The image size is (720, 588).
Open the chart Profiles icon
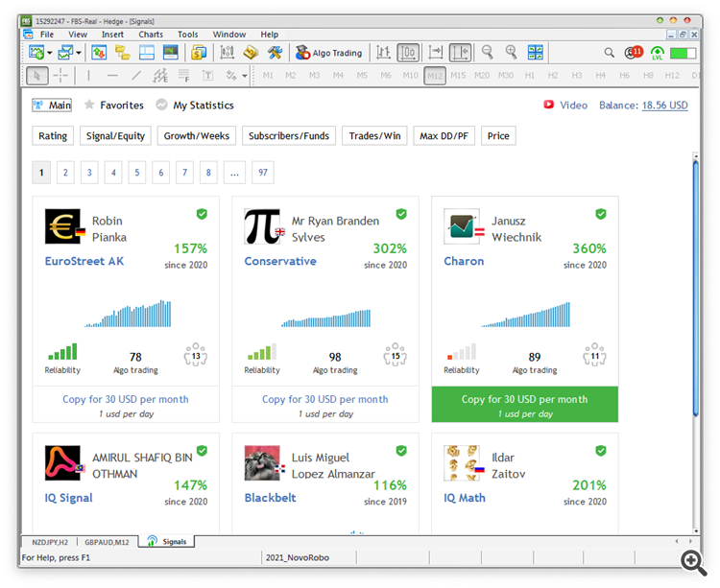[x=65, y=53]
